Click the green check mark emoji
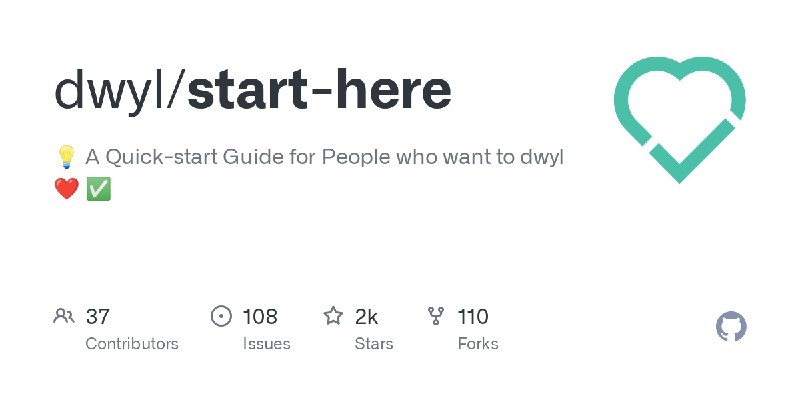Viewport: 800px width, 400px height. click(98, 189)
